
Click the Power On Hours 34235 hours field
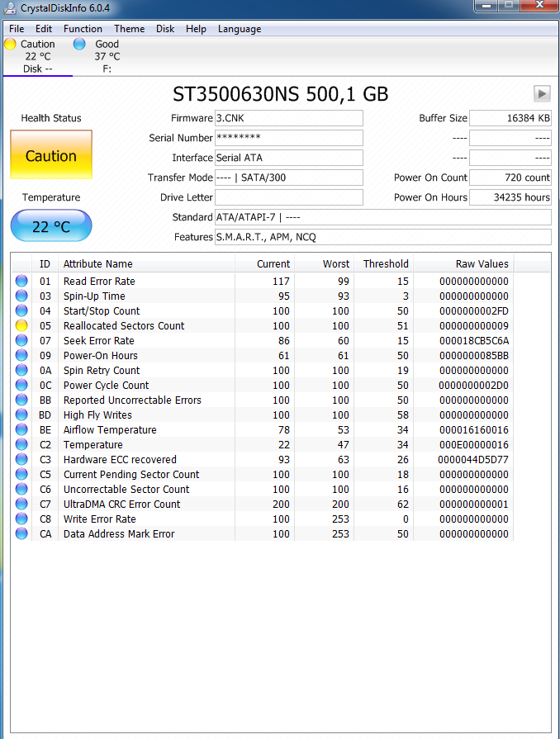coord(510,197)
